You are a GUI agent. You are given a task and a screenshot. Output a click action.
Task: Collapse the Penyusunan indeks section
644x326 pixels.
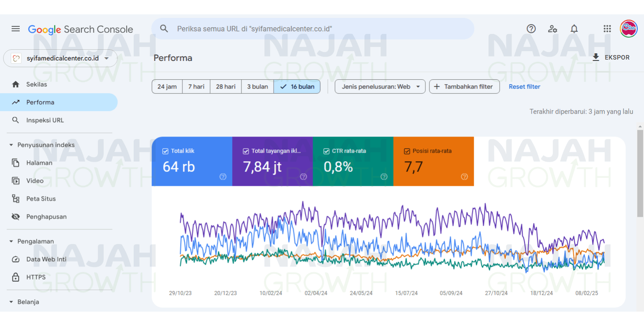point(42,145)
